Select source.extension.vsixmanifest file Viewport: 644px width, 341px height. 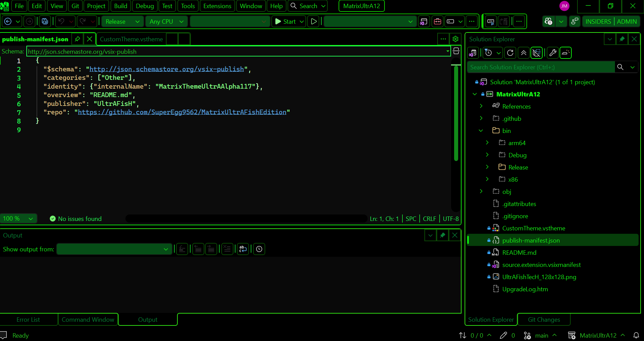point(542,265)
